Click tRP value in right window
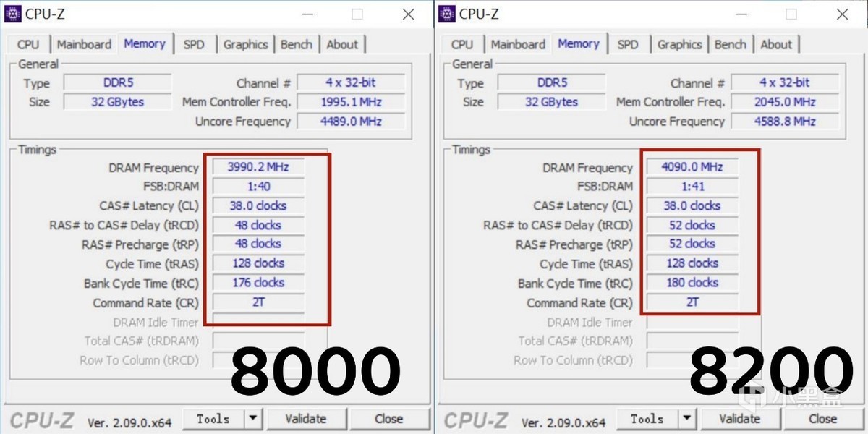The height and width of the screenshot is (434, 868). pyautogui.click(x=692, y=244)
